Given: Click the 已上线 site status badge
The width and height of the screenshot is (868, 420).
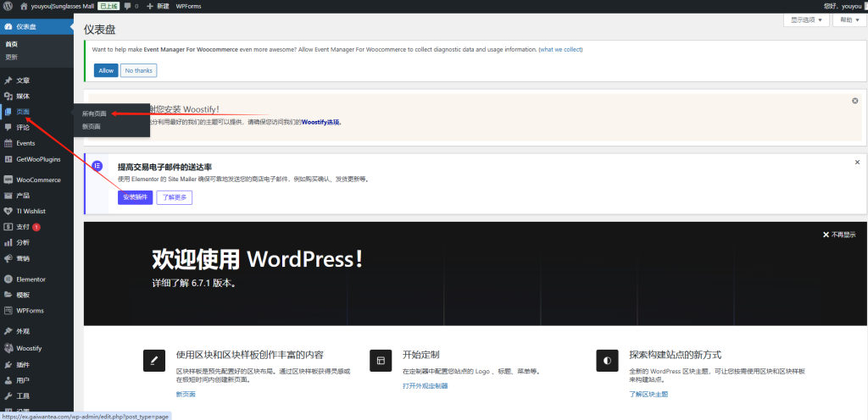Looking at the screenshot, I should tap(108, 6).
